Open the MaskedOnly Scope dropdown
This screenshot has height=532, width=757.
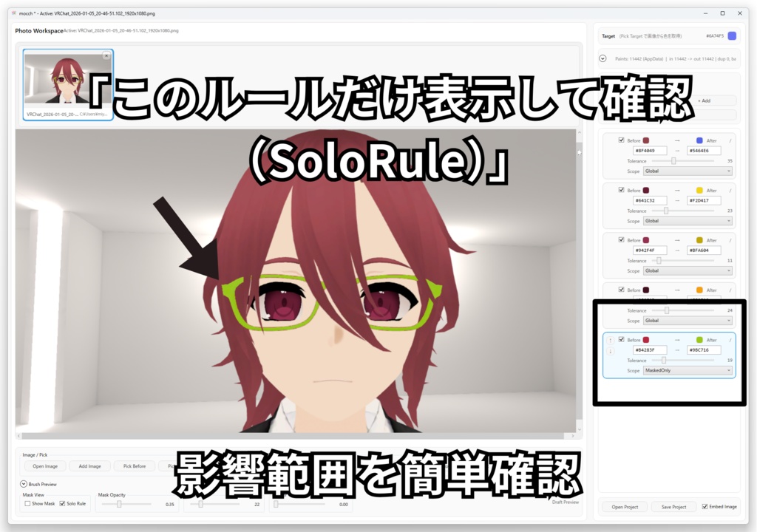click(688, 369)
